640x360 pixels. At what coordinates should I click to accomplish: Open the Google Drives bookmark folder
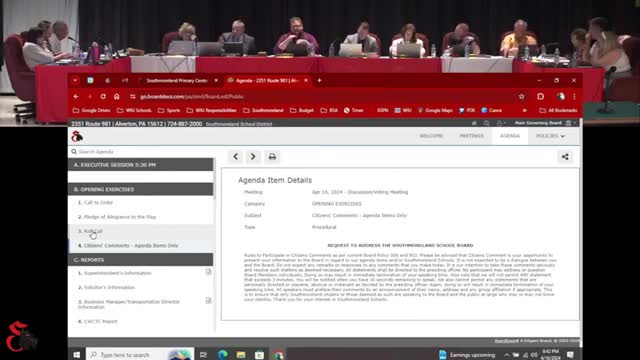[91, 110]
